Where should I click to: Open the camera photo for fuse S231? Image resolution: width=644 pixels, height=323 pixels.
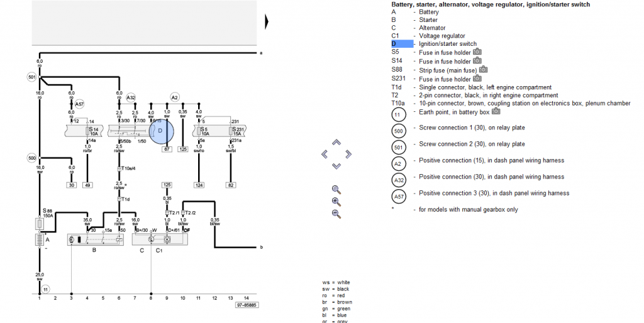(477, 79)
